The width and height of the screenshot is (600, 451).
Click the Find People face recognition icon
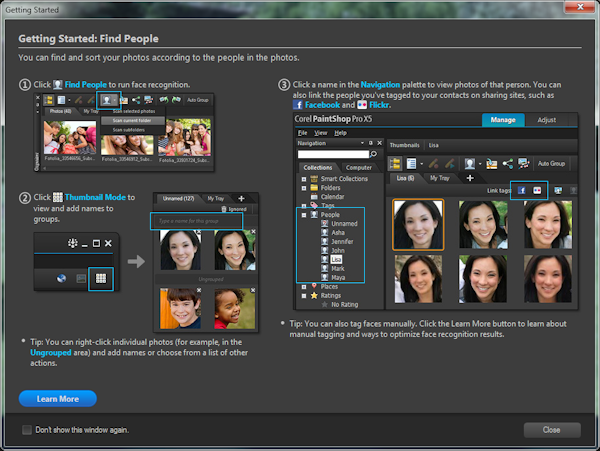click(108, 100)
